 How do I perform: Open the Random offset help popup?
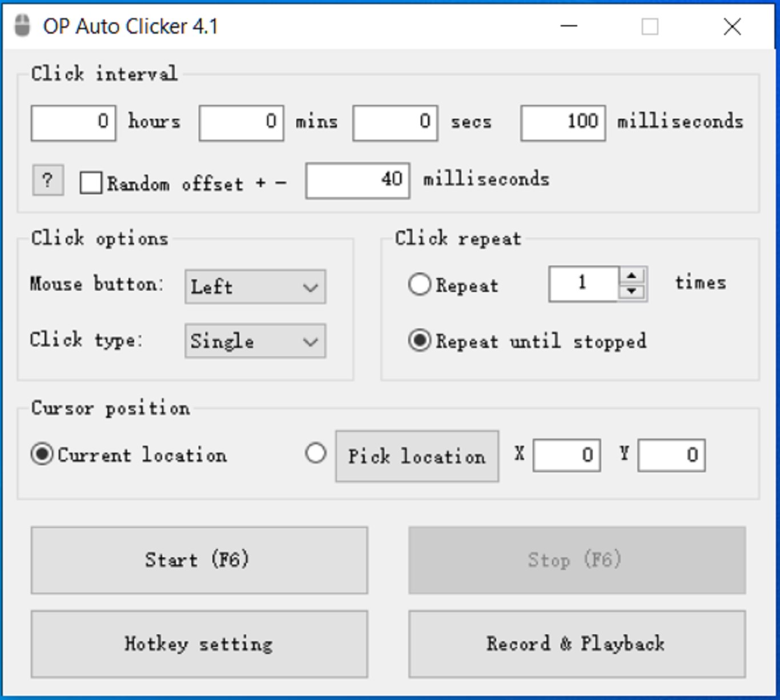(x=47, y=180)
